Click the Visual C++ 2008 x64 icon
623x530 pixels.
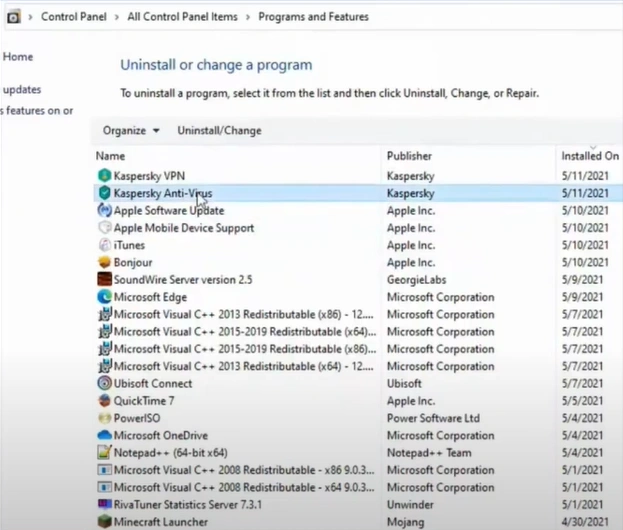click(x=104, y=487)
